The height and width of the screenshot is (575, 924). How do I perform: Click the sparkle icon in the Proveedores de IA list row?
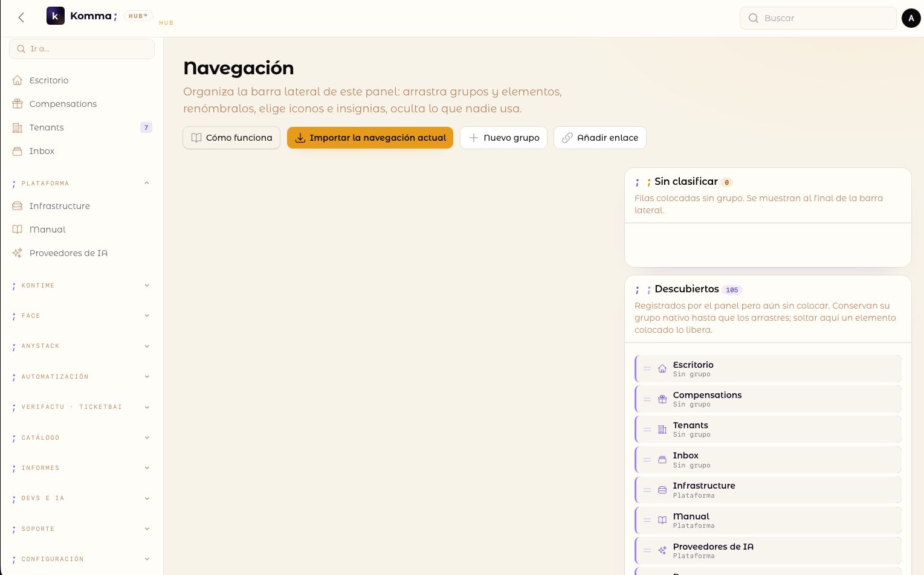coord(662,550)
